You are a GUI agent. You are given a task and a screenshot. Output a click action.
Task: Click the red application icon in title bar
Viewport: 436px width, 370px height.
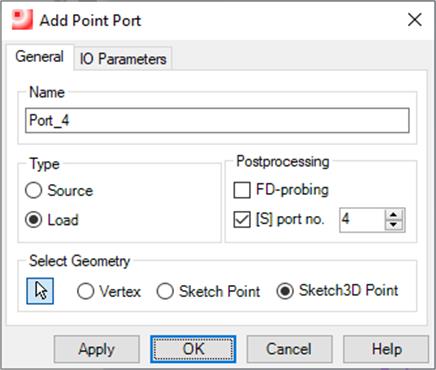tap(22, 20)
